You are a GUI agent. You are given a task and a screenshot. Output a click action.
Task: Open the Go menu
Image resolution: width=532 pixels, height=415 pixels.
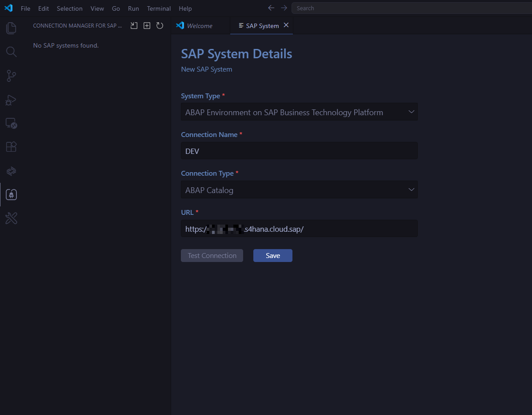click(116, 8)
